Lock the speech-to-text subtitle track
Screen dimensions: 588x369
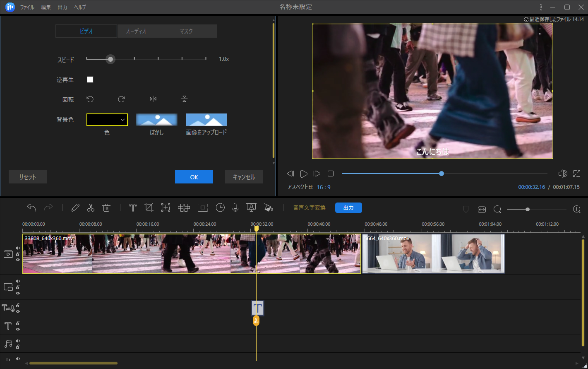18,306
